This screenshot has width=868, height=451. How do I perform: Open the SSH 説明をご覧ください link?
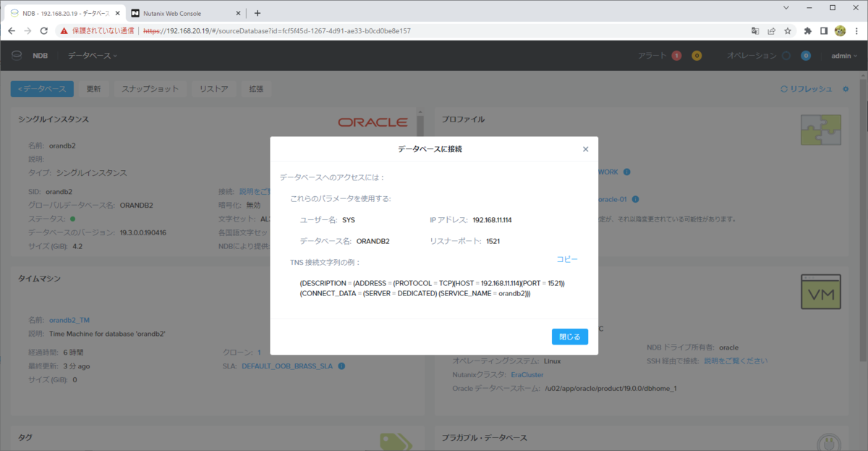point(736,361)
